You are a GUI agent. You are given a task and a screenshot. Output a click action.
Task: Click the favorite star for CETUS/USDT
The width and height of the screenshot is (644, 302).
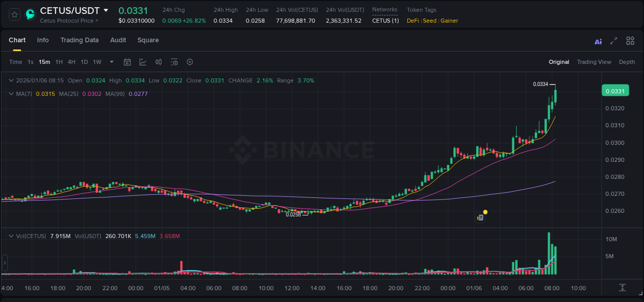click(x=14, y=14)
